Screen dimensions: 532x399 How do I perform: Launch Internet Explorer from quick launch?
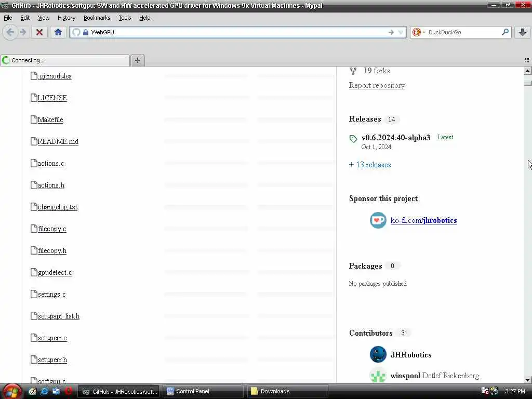[44, 391]
